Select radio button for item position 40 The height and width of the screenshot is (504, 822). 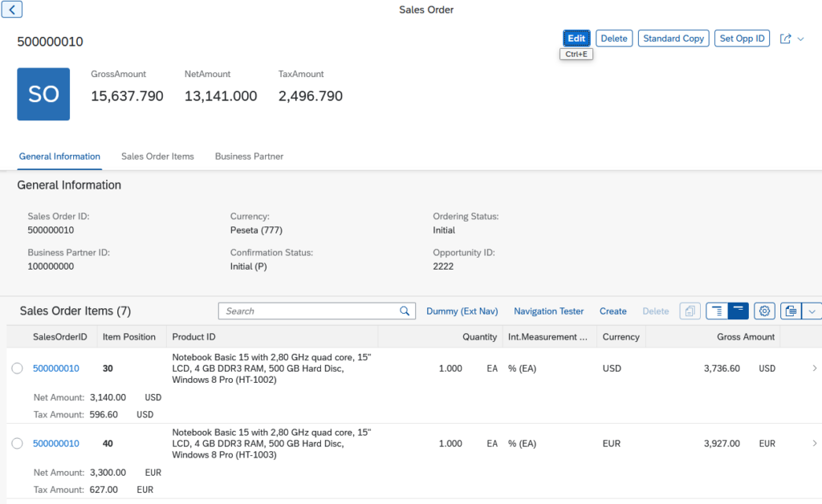[18, 444]
